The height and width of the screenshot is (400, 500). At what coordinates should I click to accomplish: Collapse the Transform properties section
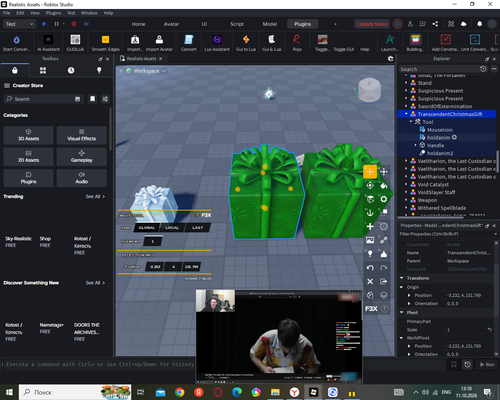click(x=402, y=278)
